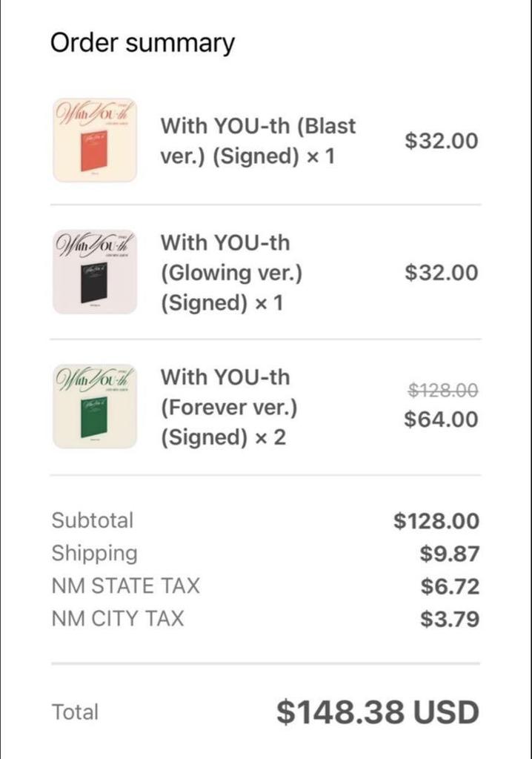Click the Blast ver. album thumbnail
Screen dimensions: 532x759
coord(94,140)
